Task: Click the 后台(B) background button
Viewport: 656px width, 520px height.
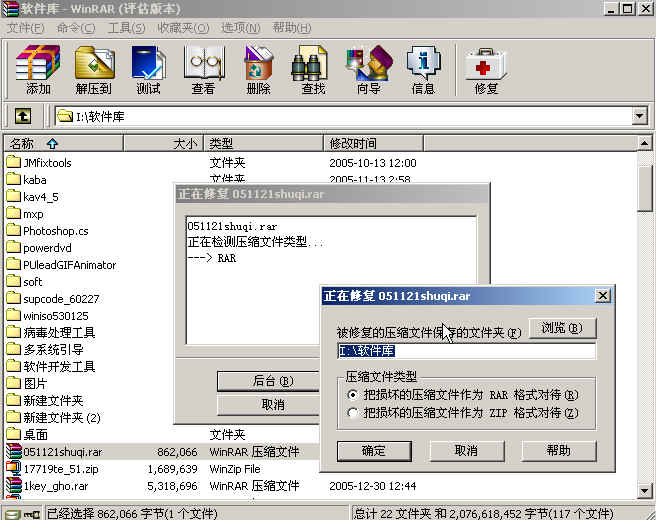Action: click(268, 381)
